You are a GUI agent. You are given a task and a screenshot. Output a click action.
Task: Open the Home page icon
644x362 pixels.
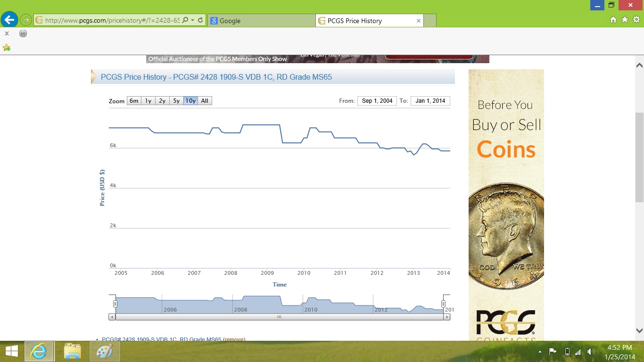613,20
